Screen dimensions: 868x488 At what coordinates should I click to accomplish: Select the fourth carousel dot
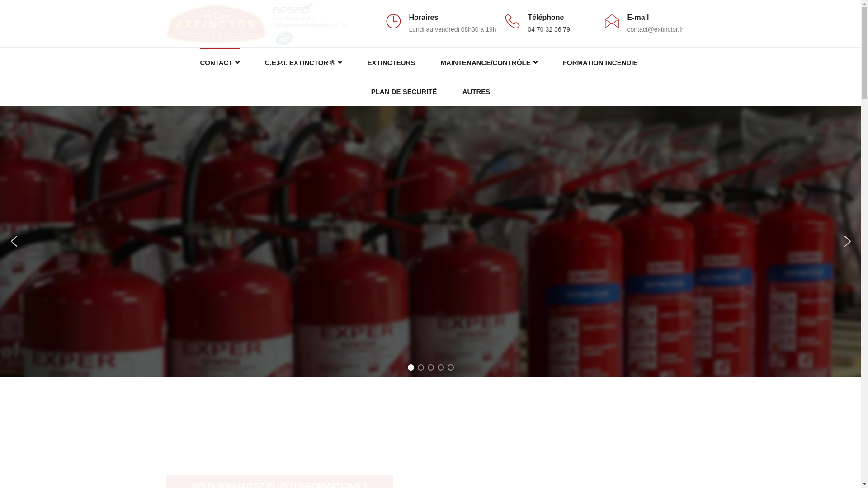click(441, 367)
